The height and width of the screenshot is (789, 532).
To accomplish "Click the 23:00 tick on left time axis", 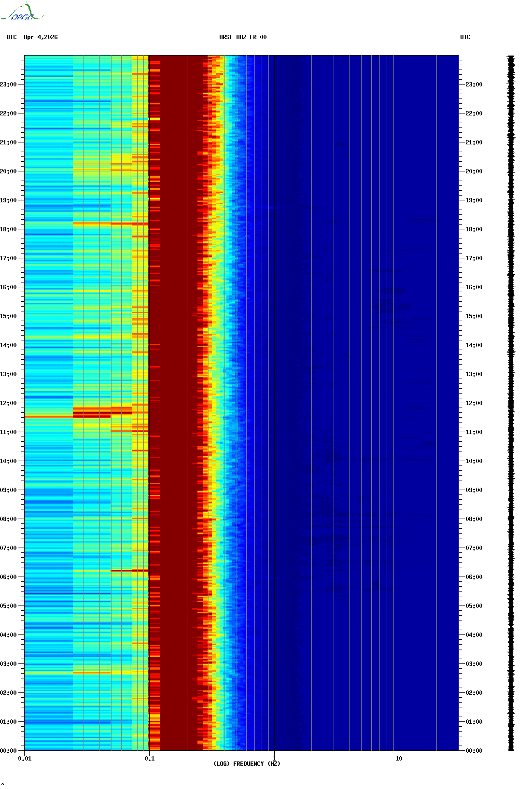I will [x=8, y=85].
